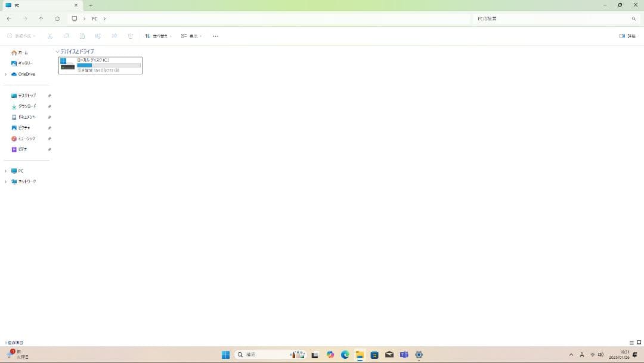Open the 並べ替え sort dropdown

[x=157, y=36]
